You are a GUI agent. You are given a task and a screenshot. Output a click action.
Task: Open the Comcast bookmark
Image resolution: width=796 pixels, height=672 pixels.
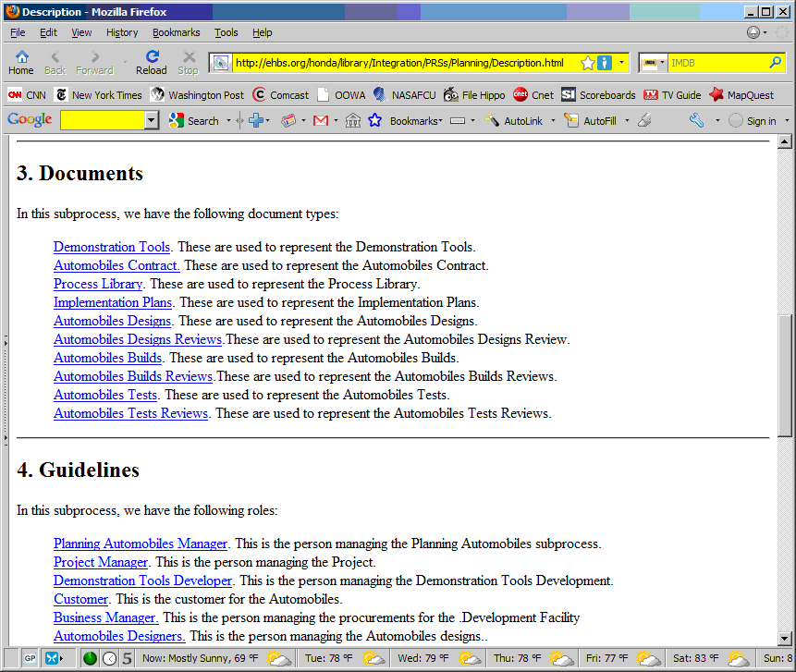[281, 95]
